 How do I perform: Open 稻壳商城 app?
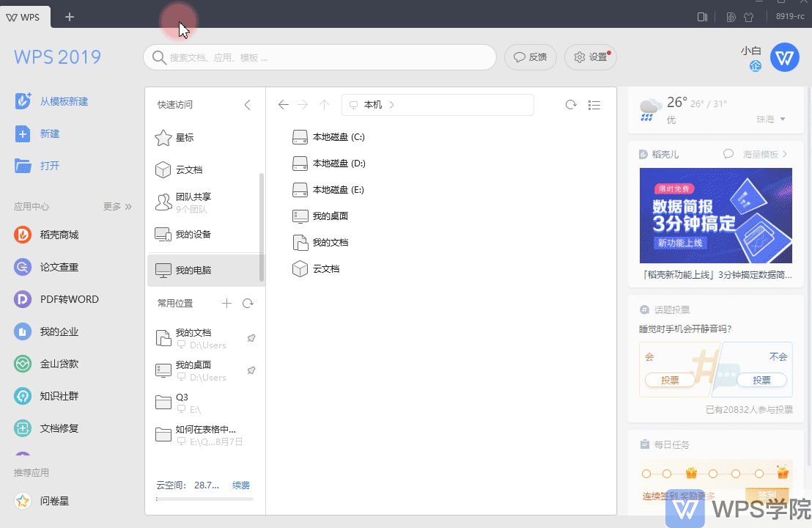coord(47,235)
